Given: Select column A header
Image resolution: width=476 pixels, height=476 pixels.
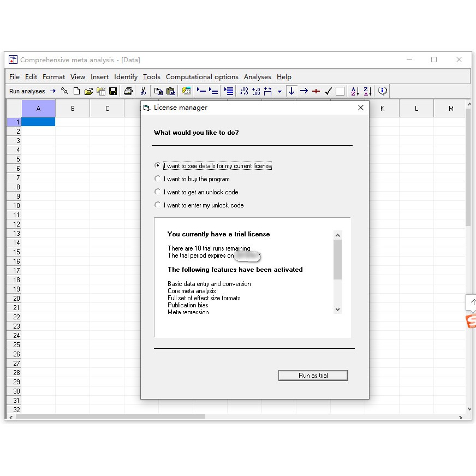Looking at the screenshot, I should [38, 109].
